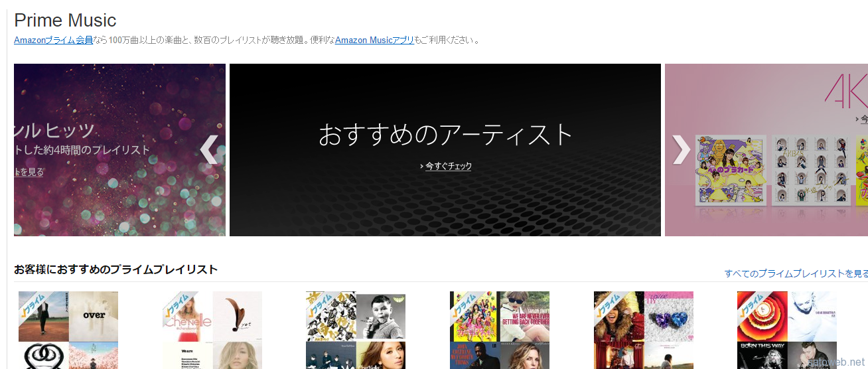Screen dimensions: 868x369
Task: Open the playlist with black-and-white child cover
Action: coord(356,330)
